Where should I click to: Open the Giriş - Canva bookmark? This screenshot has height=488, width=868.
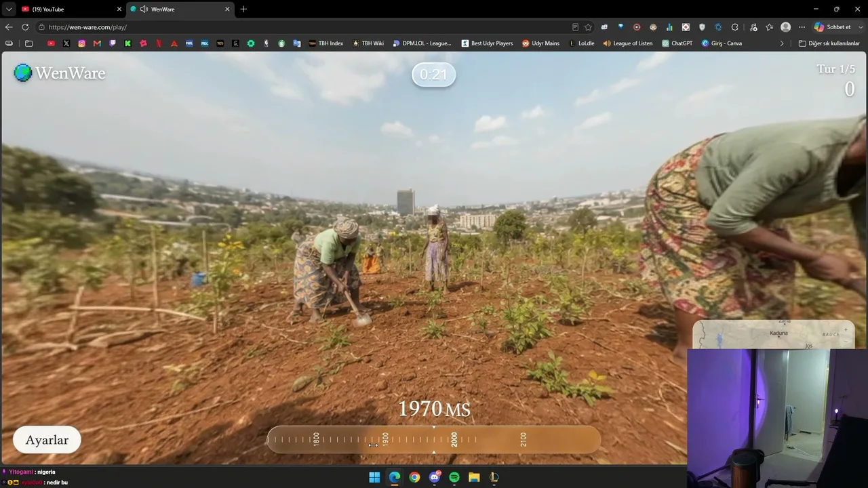(x=722, y=43)
